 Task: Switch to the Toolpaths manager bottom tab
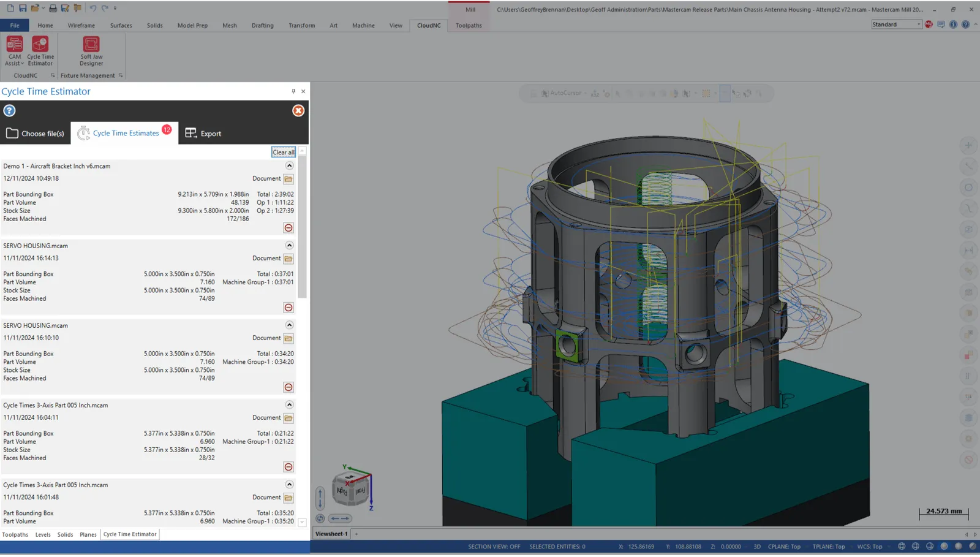click(15, 535)
